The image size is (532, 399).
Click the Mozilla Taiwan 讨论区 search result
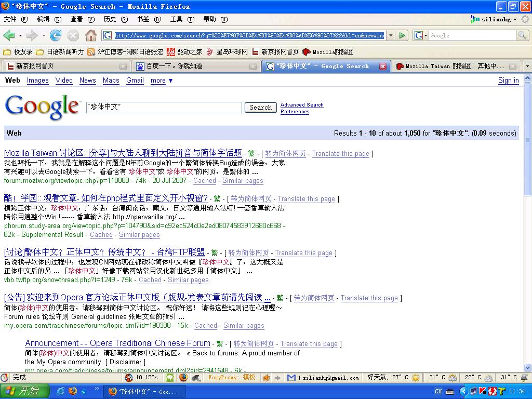[123, 153]
